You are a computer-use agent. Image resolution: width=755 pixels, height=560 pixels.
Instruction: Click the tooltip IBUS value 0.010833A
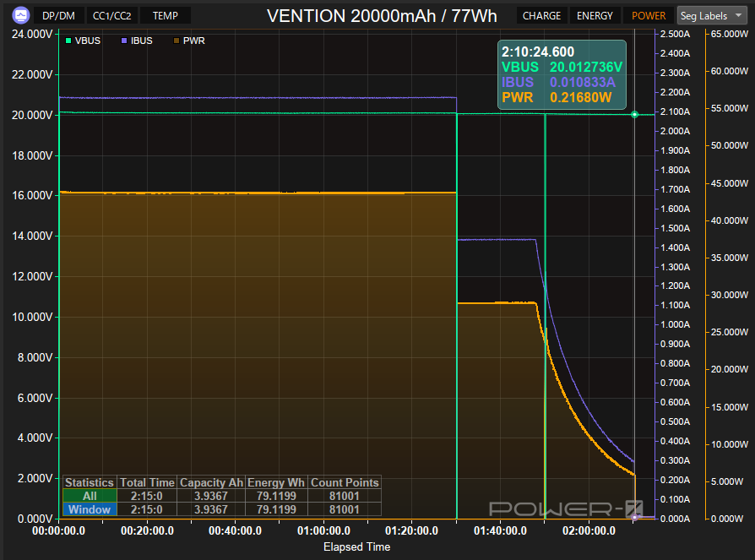pyautogui.click(x=583, y=82)
